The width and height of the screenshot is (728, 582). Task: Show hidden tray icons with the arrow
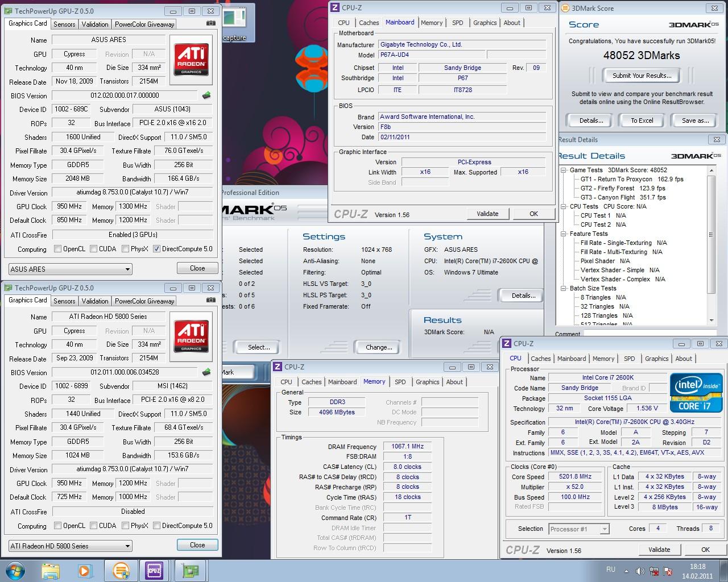(626, 571)
